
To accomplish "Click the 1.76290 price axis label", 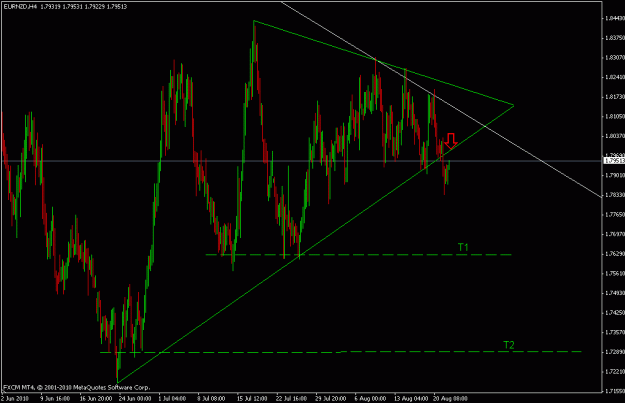I will 614,254.
